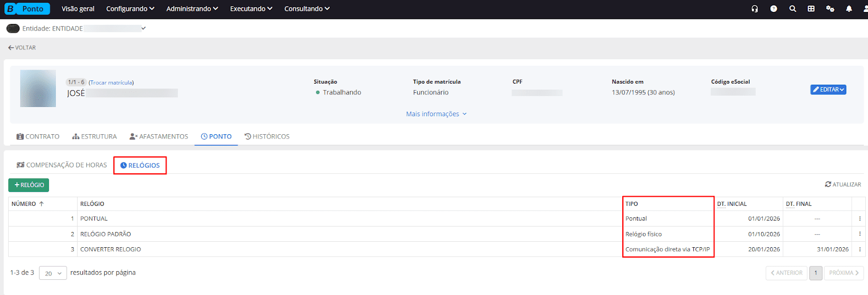Open the help question mark icon
Image resolution: width=868 pixels, height=295 pixels.
point(774,9)
